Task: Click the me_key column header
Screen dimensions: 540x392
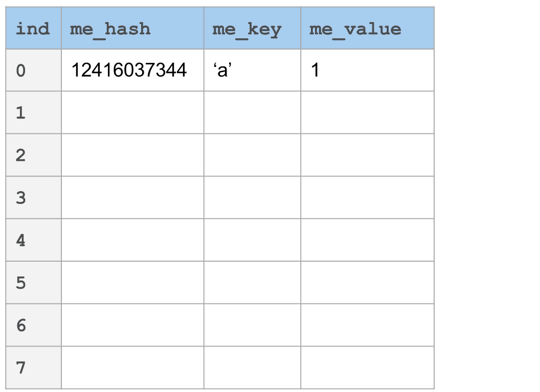Action: point(253,28)
